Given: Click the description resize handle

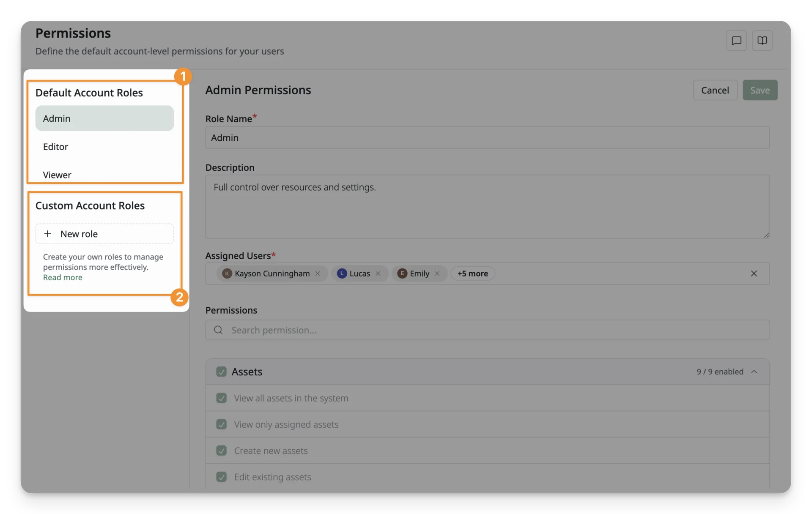Looking at the screenshot, I should coord(766,235).
